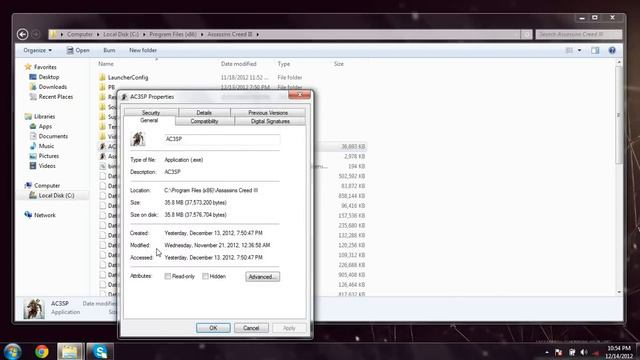Open the Apps library
This screenshot has height=360, width=640.
click(x=41, y=127)
